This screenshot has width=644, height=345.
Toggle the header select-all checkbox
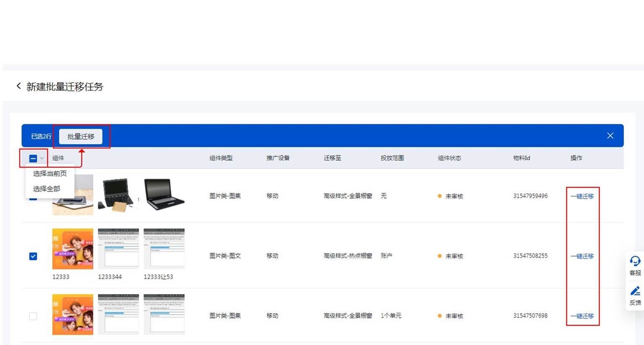pyautogui.click(x=33, y=158)
